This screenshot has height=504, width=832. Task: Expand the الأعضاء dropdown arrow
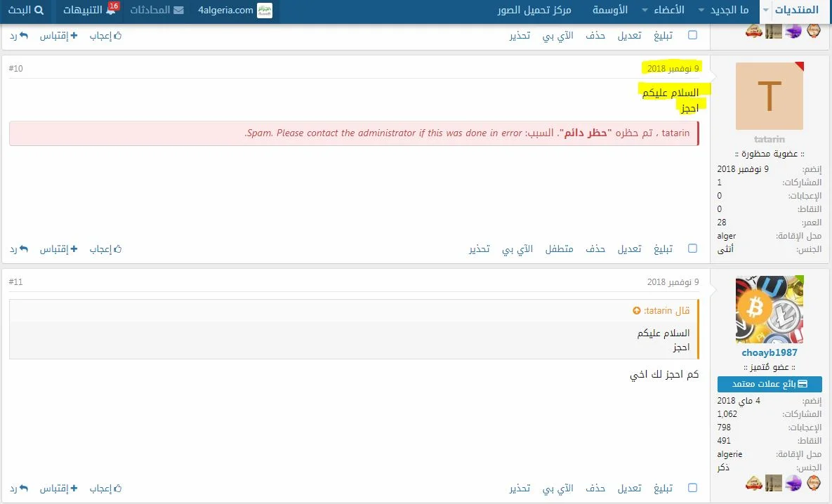[x=645, y=11]
